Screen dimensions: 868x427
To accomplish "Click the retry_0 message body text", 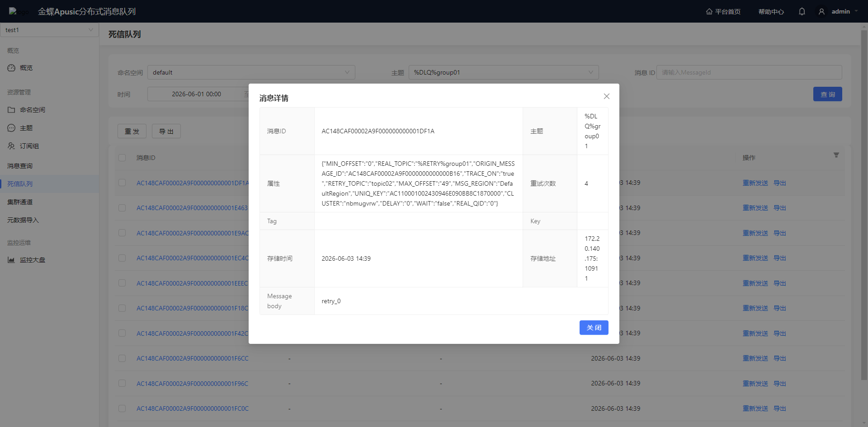I will 331,301.
